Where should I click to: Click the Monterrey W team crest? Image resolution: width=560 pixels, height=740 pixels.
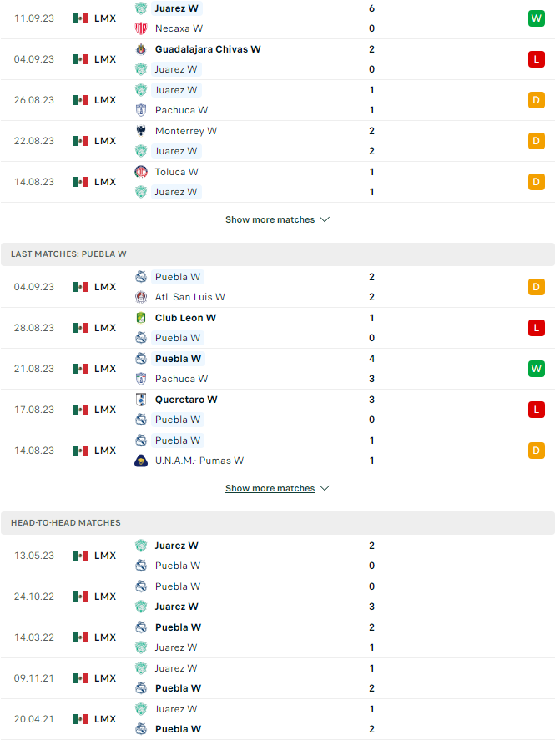[141, 131]
